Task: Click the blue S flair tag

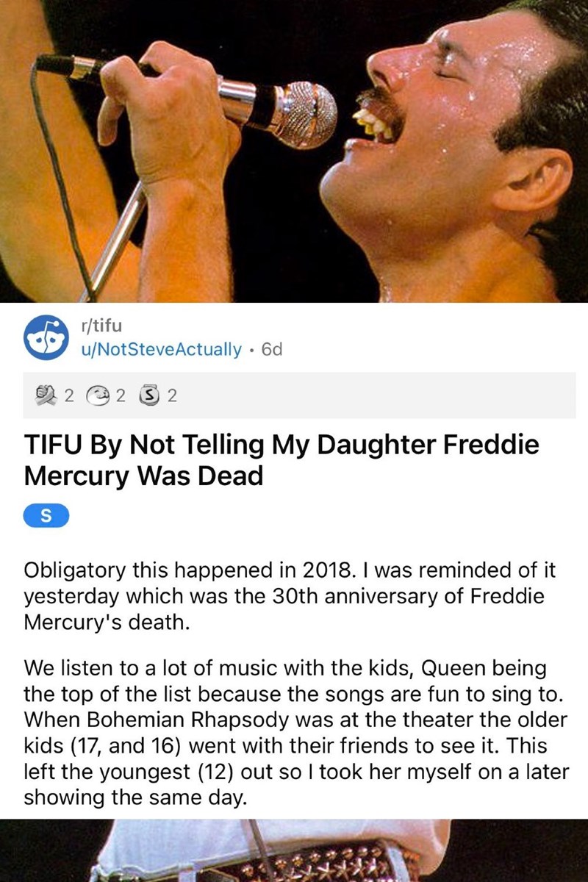Action: click(x=46, y=515)
